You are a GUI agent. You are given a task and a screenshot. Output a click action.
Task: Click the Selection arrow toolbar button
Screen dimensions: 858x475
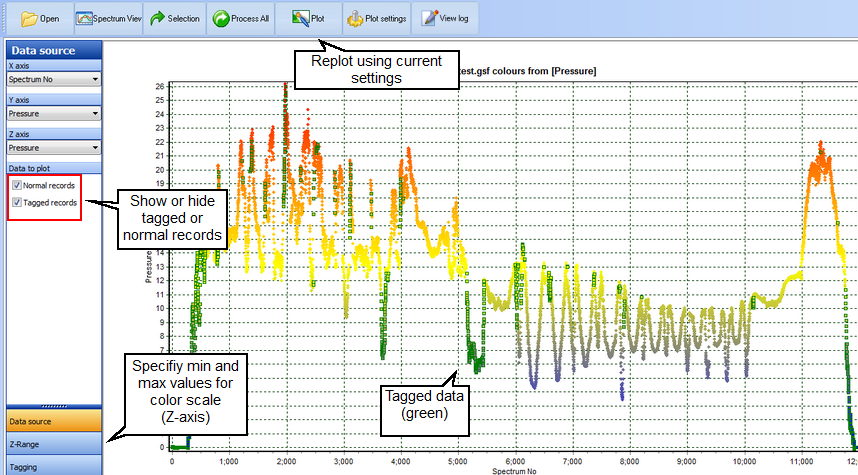[x=174, y=18]
